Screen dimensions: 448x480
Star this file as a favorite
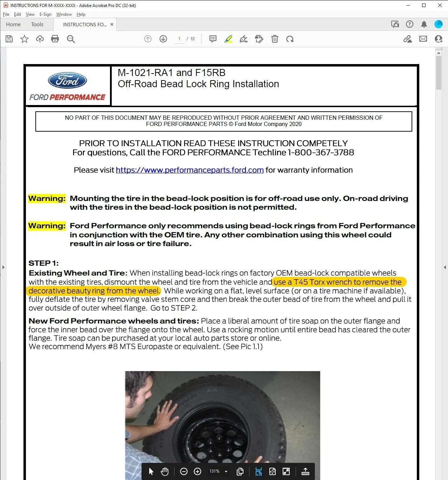coord(24,39)
